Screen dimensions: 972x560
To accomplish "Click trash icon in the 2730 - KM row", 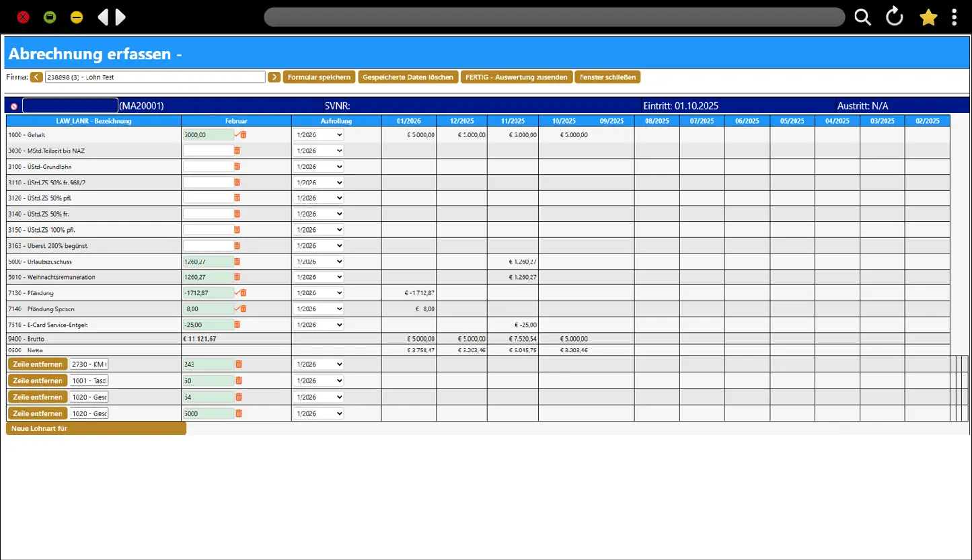I will [x=239, y=364].
